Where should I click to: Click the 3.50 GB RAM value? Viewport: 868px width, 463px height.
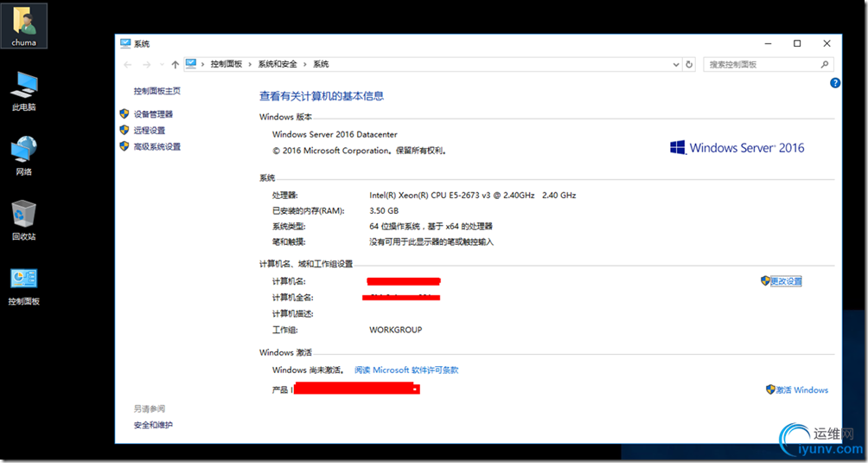[x=384, y=211]
